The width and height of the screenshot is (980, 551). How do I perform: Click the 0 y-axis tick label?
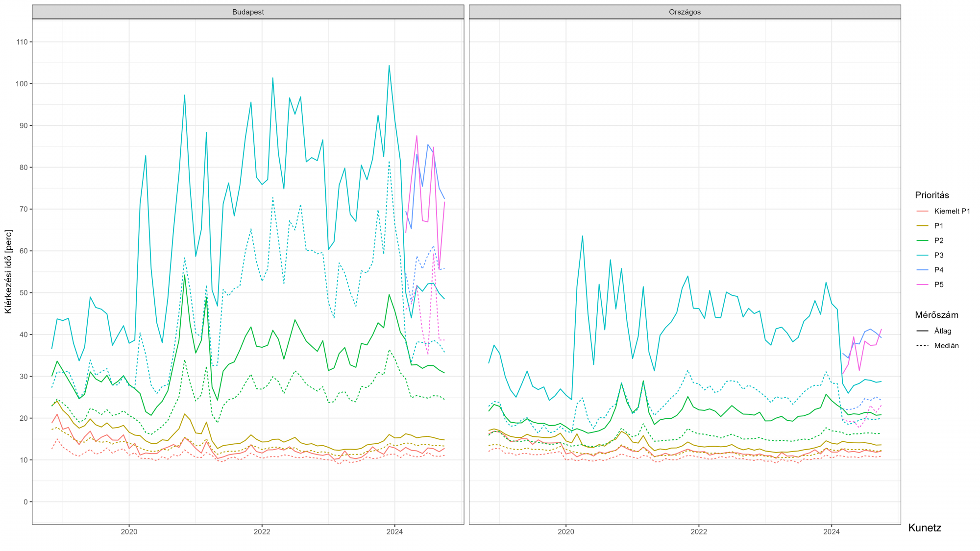point(25,502)
